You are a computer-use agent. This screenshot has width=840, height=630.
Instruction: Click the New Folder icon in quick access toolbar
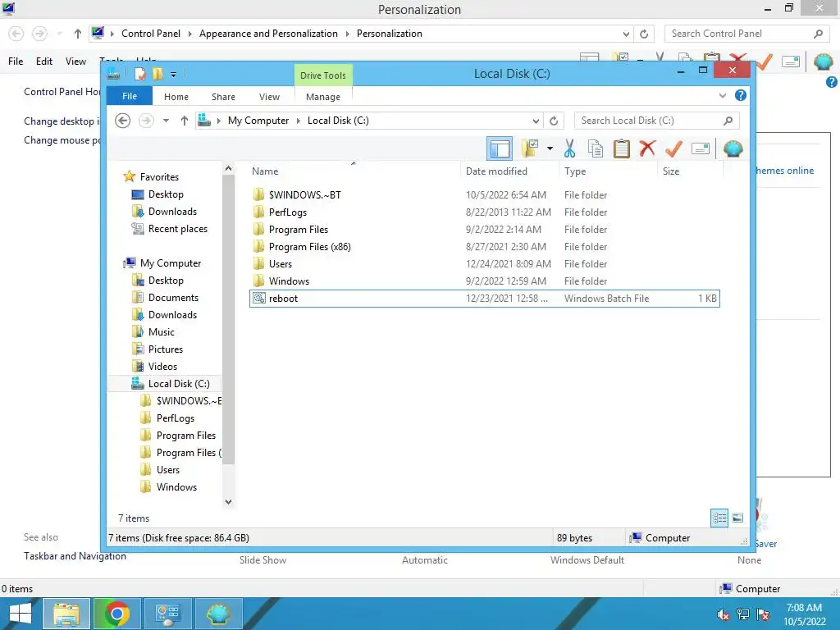[157, 74]
